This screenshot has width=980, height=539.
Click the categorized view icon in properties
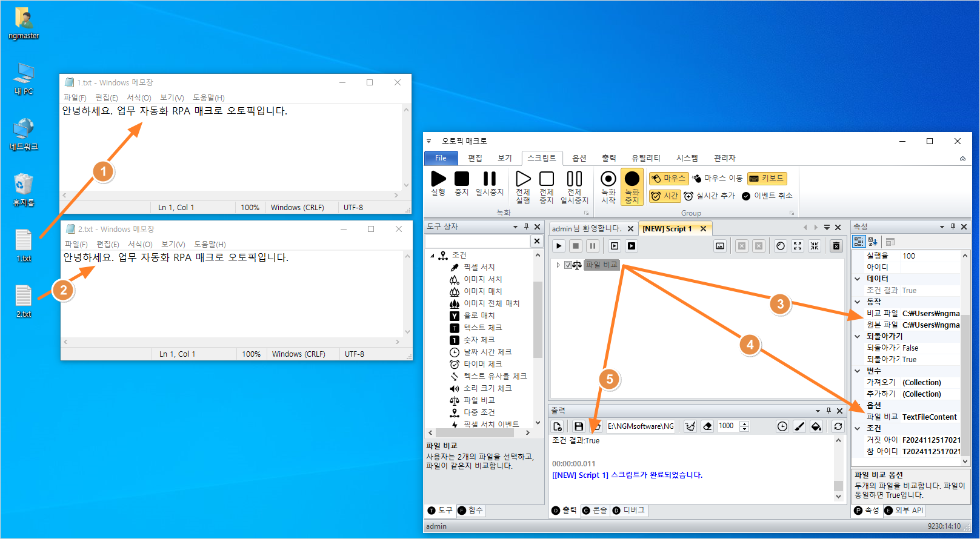[859, 242]
